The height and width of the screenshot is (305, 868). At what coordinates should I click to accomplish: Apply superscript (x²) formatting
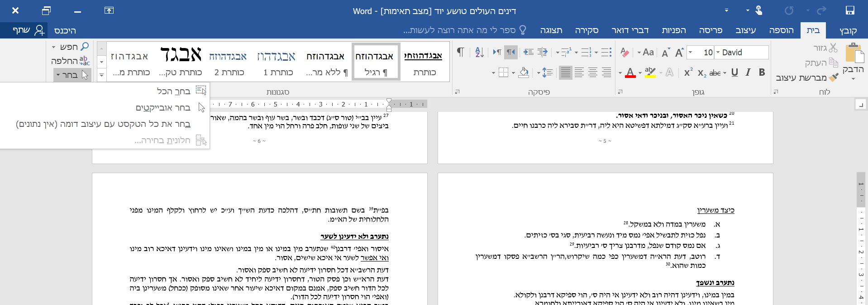pos(688,73)
